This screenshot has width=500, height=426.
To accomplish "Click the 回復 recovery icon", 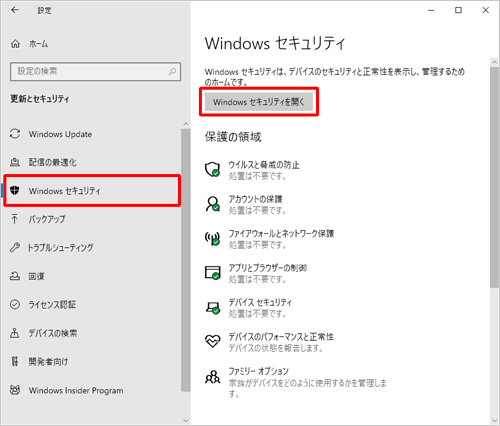I will 15,276.
